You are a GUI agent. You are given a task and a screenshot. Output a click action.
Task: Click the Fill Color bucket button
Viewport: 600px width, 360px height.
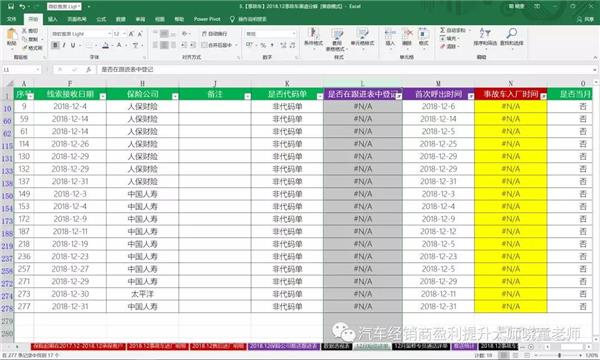click(106, 45)
